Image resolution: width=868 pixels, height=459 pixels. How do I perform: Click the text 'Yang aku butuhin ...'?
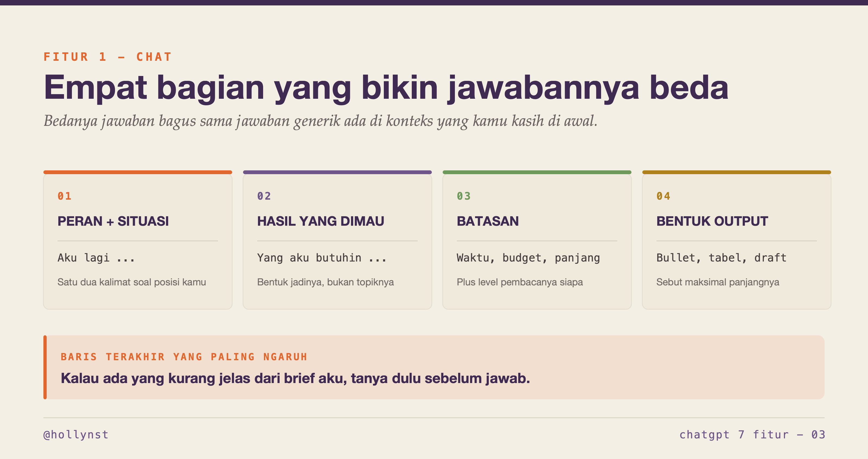(x=322, y=258)
